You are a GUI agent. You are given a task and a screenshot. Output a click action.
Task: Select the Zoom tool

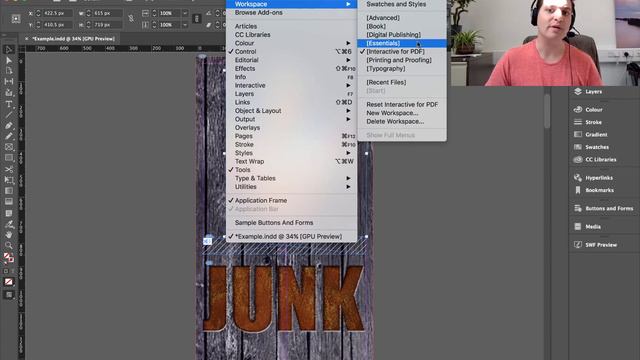9,246
